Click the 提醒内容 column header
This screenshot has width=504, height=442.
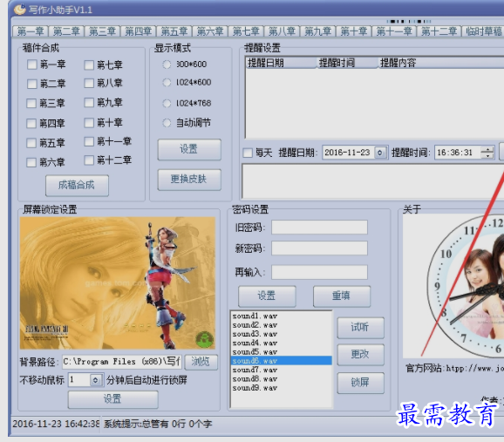tap(441, 63)
